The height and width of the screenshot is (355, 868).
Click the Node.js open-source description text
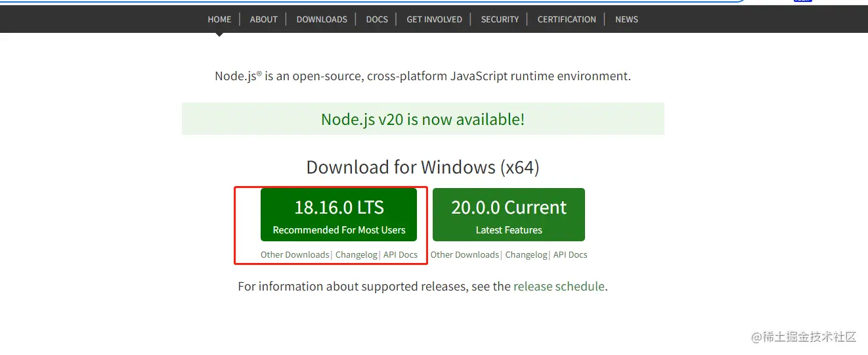coord(423,76)
